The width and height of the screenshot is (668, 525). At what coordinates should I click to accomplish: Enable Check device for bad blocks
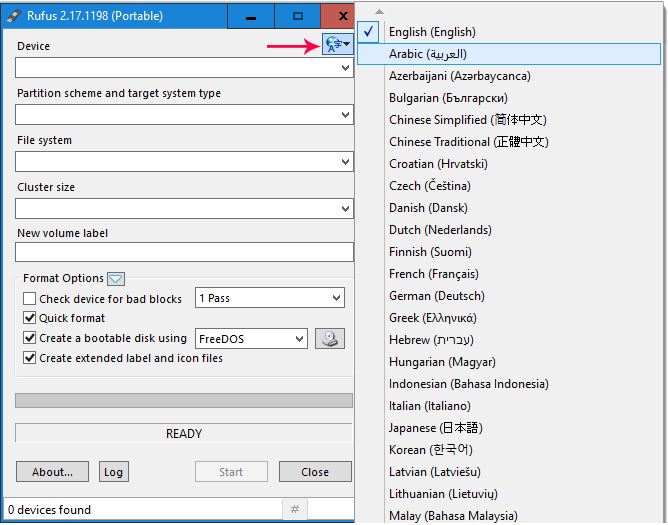(29, 299)
